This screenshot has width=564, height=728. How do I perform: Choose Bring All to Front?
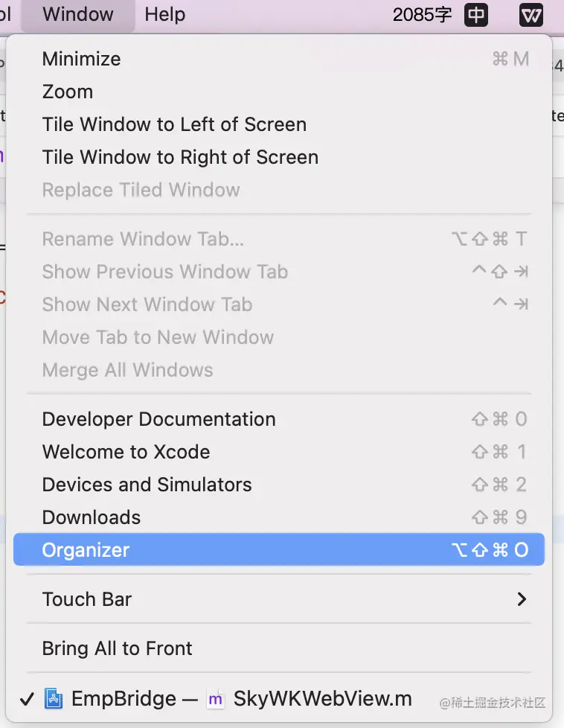[x=117, y=648]
